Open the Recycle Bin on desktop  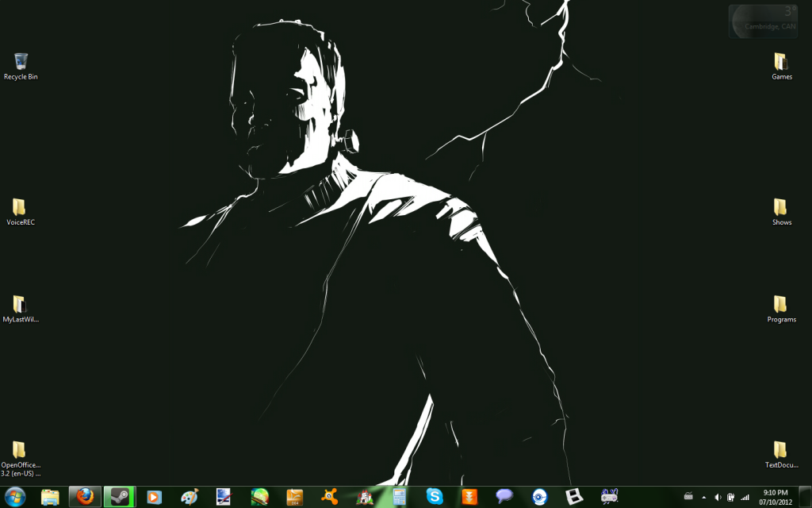(21, 62)
